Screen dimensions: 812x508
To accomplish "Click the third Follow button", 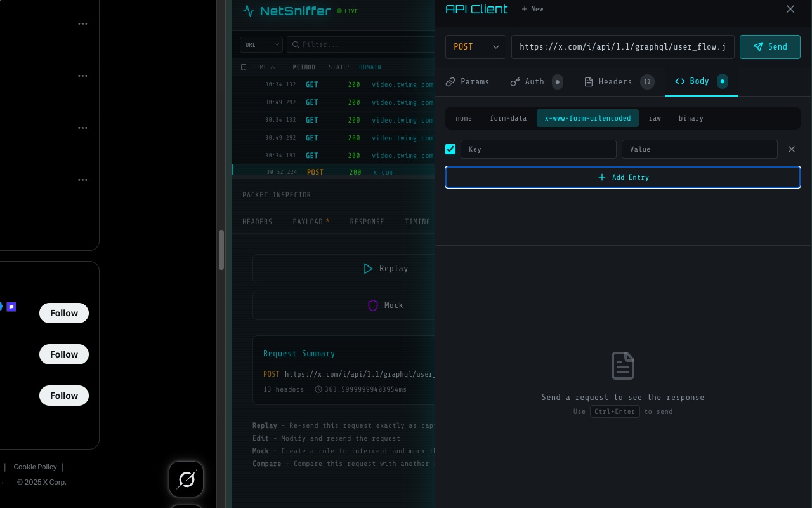I will (x=64, y=396).
